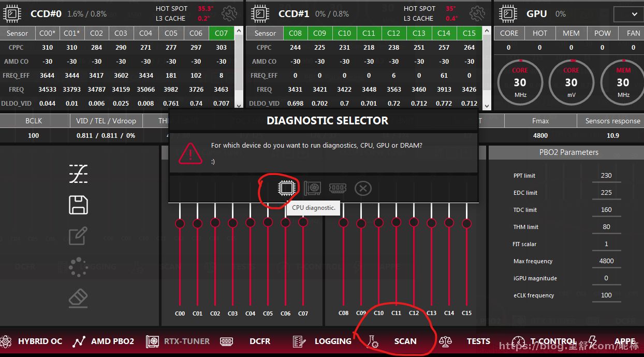Screen dimensions: 644x357
Task: Click the EDC limit field showing 225
Action: click(x=606, y=193)
